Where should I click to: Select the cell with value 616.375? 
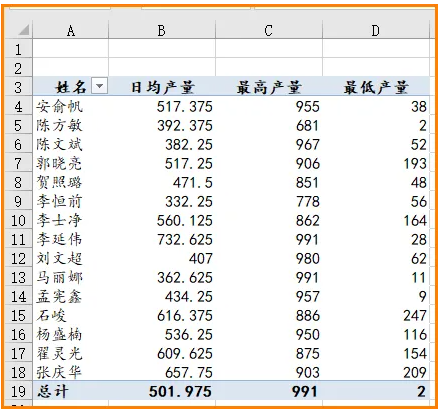(162, 315)
